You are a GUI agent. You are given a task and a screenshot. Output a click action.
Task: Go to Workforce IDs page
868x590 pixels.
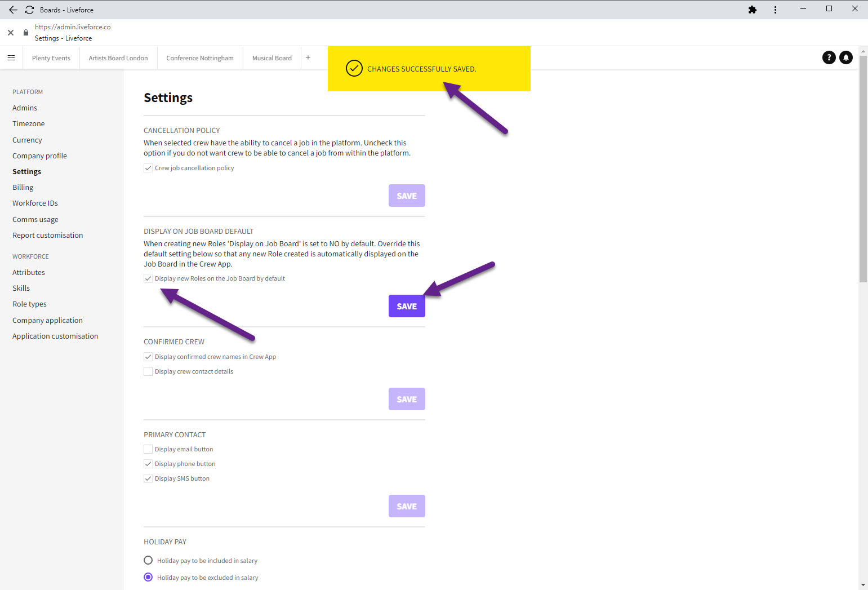click(35, 203)
